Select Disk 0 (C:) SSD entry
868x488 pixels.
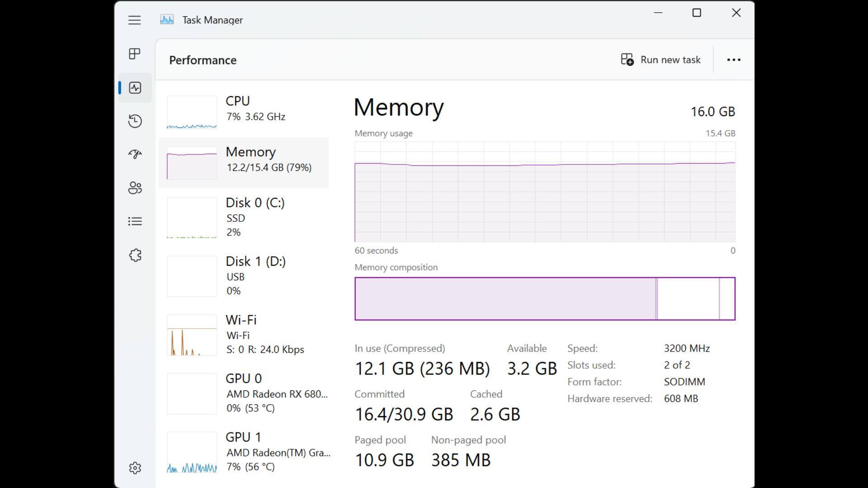(x=244, y=217)
